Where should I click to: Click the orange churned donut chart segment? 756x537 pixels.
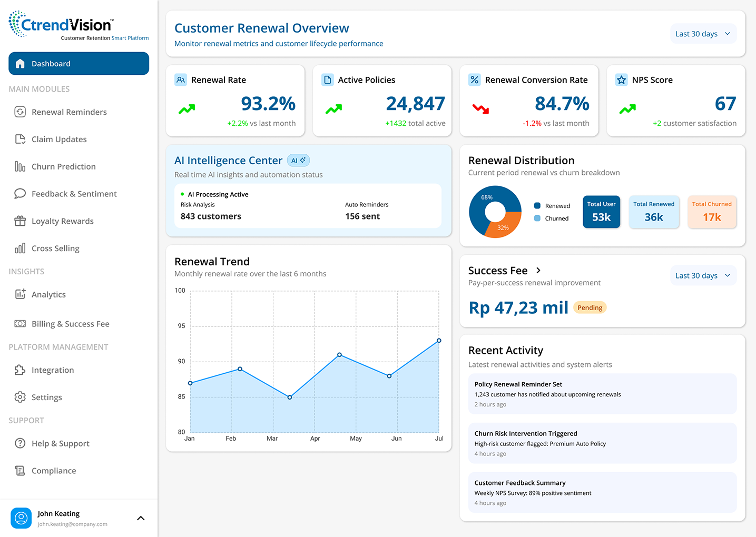[506, 224]
